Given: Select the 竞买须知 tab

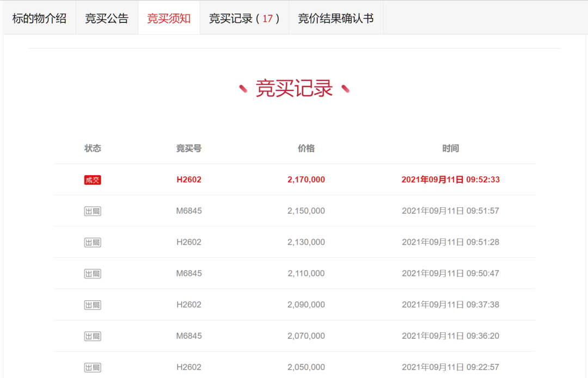Looking at the screenshot, I should point(169,17).
